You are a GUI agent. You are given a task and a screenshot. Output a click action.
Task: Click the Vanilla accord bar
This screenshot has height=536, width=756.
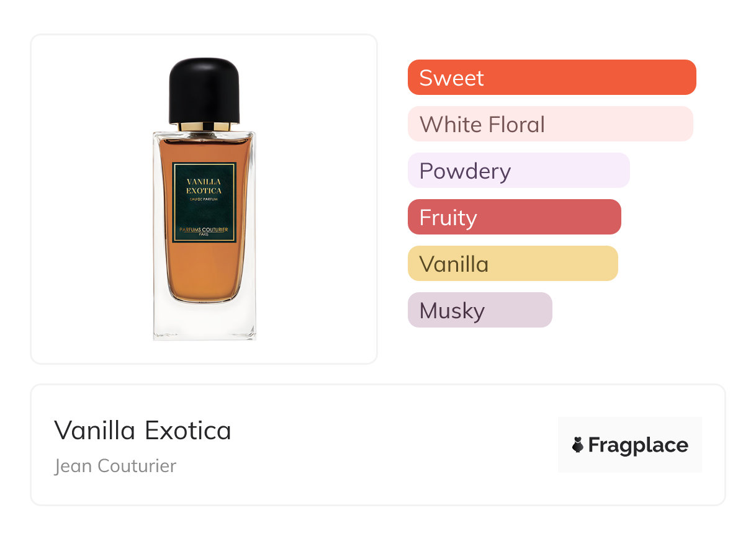[x=513, y=264]
